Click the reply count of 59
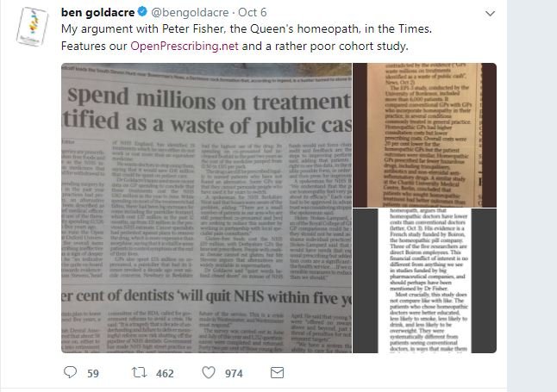This screenshot has width=557, height=392. point(93,372)
